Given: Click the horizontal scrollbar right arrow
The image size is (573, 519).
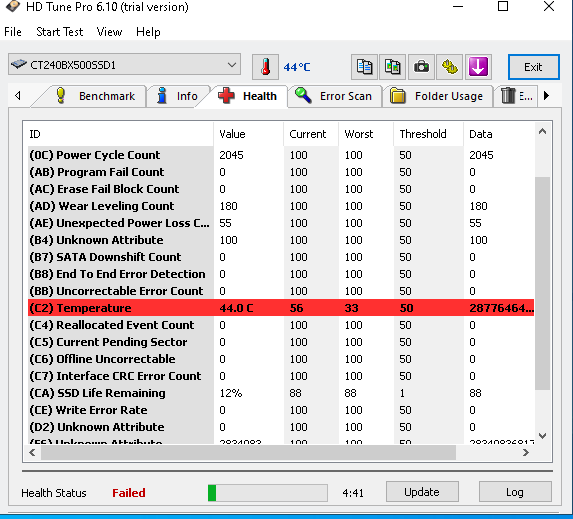Looking at the screenshot, I should pos(526,452).
